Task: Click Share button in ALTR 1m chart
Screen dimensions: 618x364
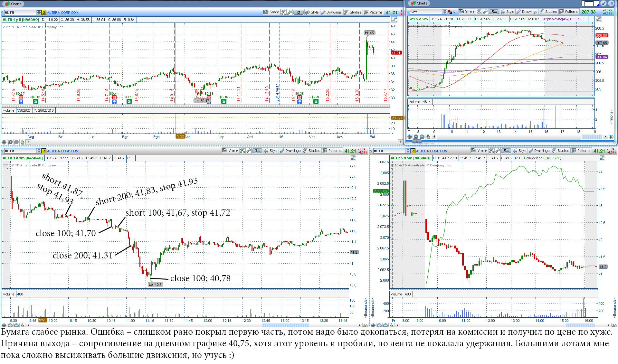Action: (x=230, y=150)
